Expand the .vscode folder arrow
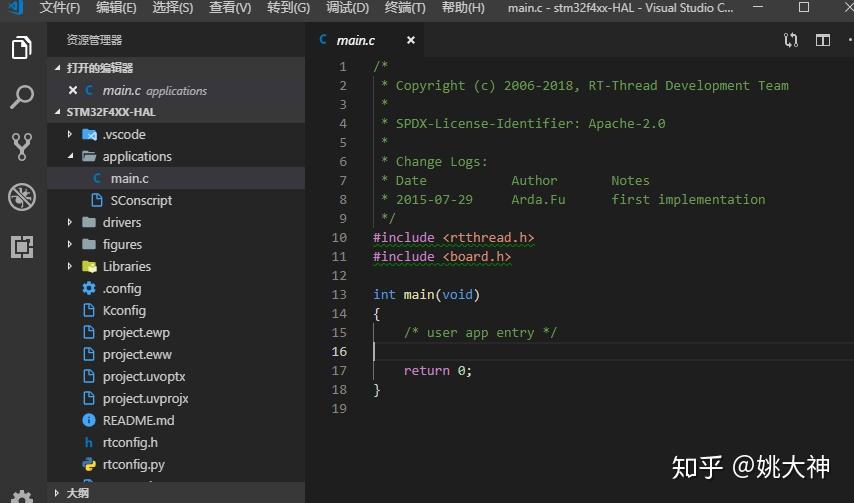The width and height of the screenshot is (854, 503). (x=70, y=134)
